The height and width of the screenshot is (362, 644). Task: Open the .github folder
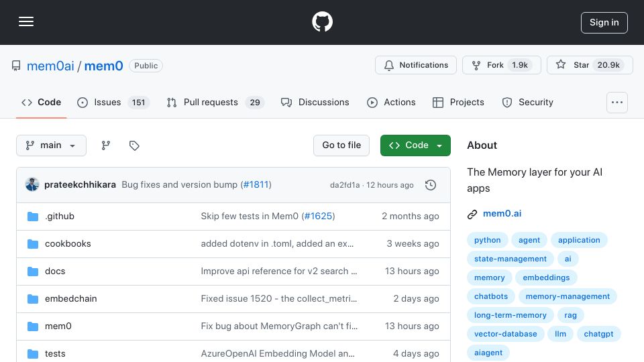point(60,217)
